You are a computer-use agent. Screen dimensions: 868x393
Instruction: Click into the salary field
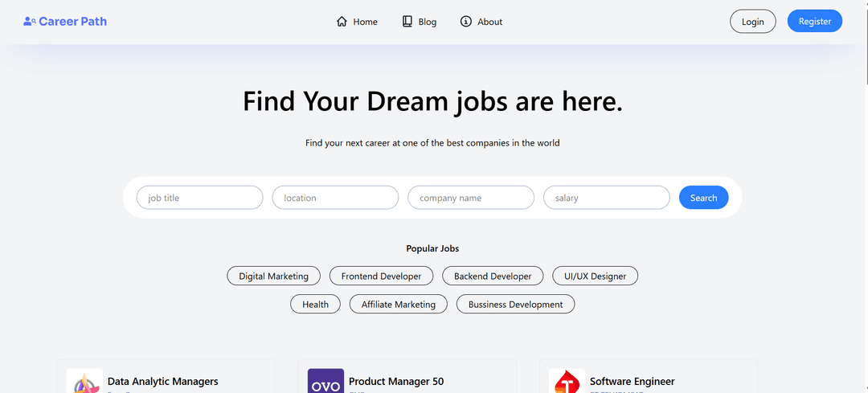[x=606, y=198]
